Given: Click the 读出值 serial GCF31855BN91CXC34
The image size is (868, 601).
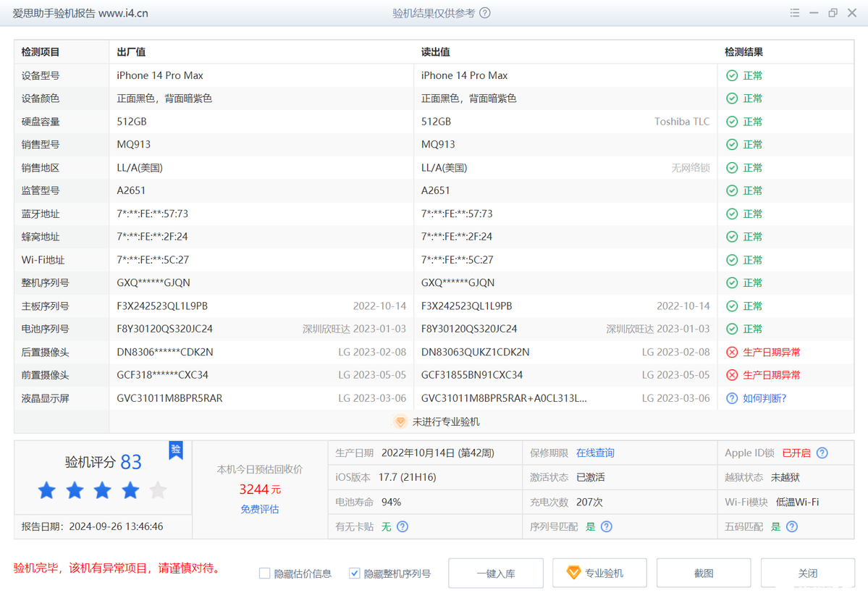Looking at the screenshot, I should tap(471, 375).
